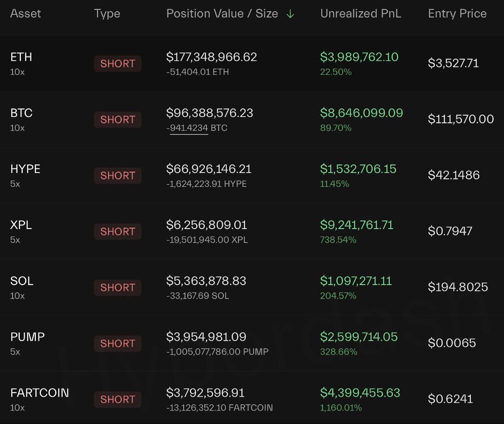Viewport: 504px width, 424px height.
Task: Click the $111,570.00 BTC entry price
Action: point(461,119)
